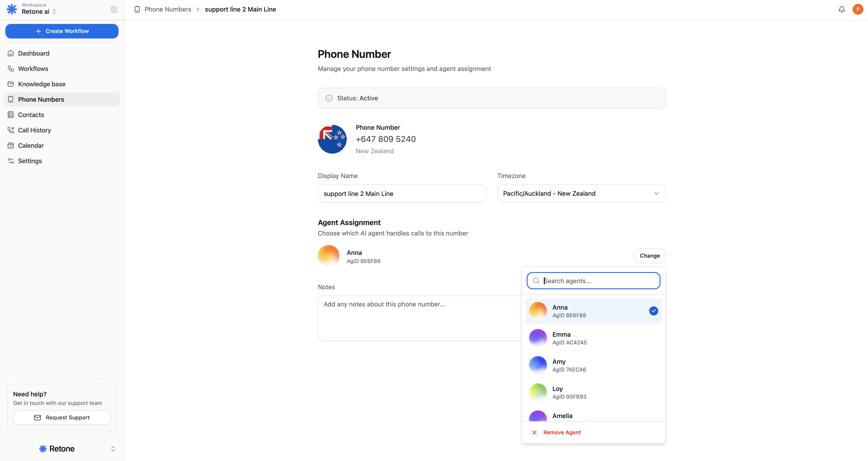Open Contacts in the sidebar
This screenshot has height=461, width=868.
pos(31,115)
